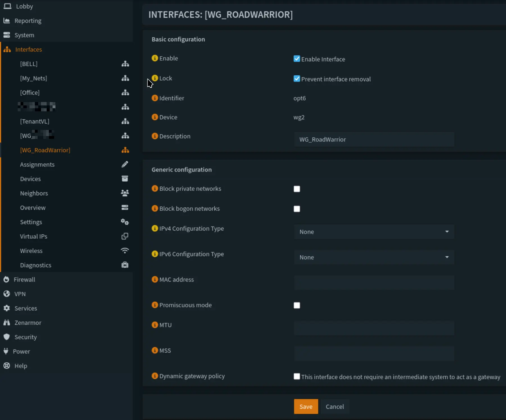506x420 pixels.
Task: Uncheck the Enable Interface checkbox
Action: click(x=297, y=58)
